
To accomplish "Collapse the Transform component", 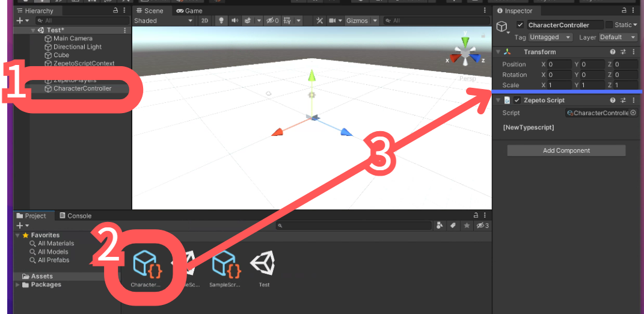I will tap(498, 52).
